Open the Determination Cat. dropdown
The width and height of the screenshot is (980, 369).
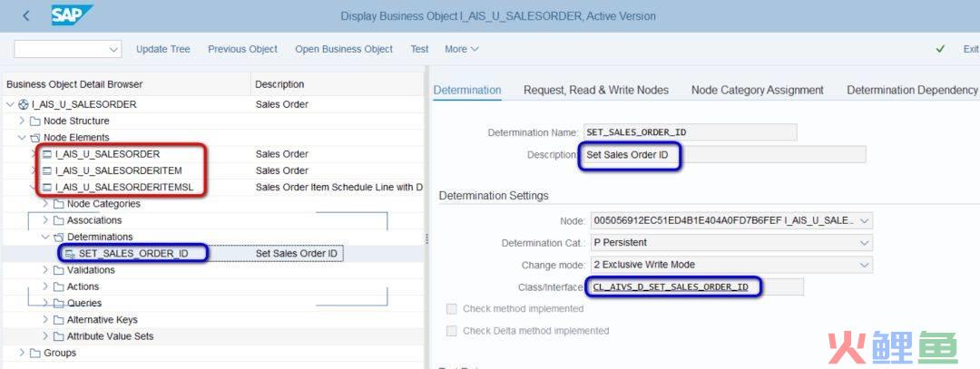point(865,242)
